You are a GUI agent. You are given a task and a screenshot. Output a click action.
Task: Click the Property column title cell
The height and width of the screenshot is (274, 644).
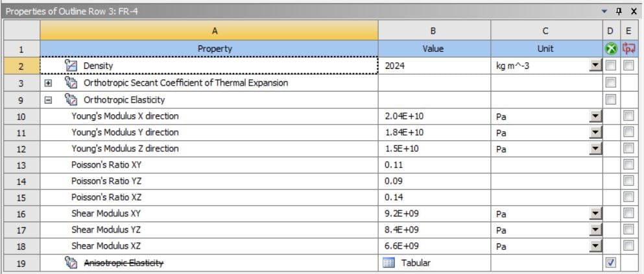tap(209, 49)
